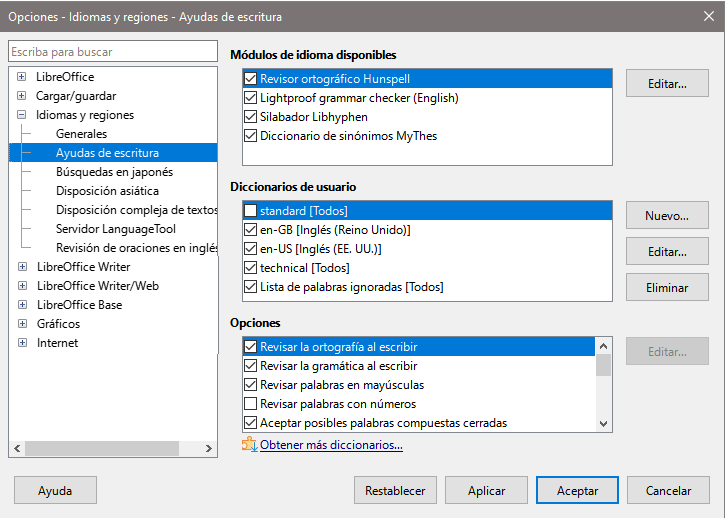Expand the Gráficos tree node
726x518 pixels.
point(22,324)
